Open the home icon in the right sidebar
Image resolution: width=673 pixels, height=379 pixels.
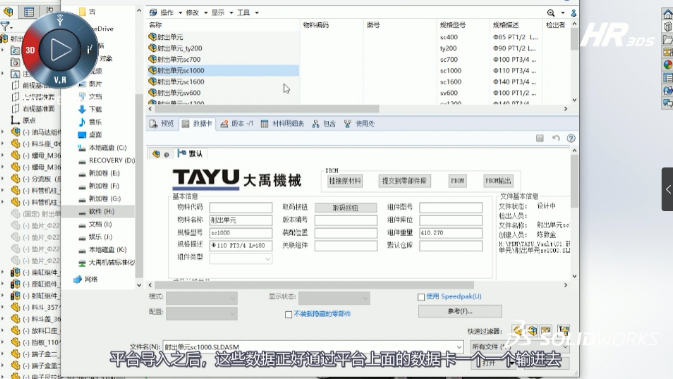pyautogui.click(x=667, y=14)
